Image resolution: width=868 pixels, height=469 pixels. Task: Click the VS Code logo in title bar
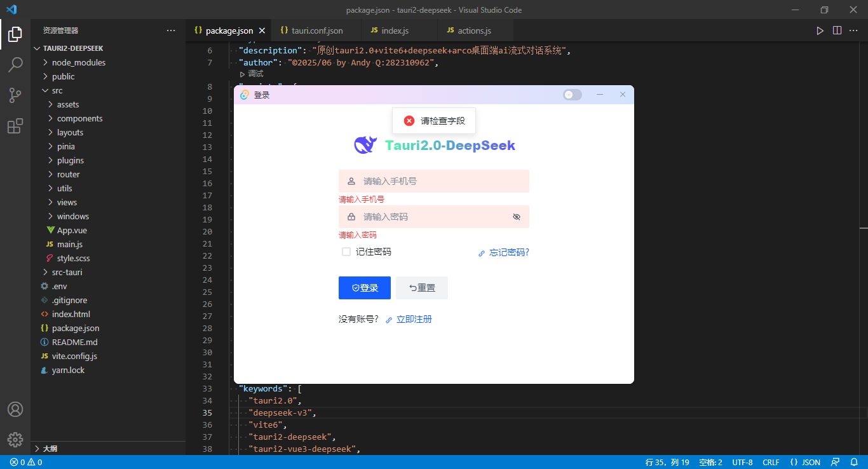11,10
